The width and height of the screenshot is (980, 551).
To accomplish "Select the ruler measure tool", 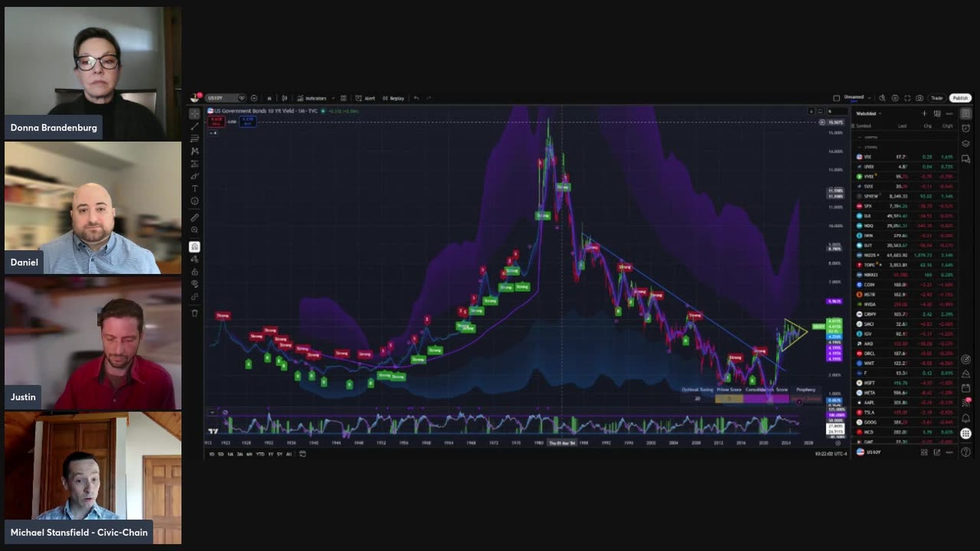I will coord(194,217).
